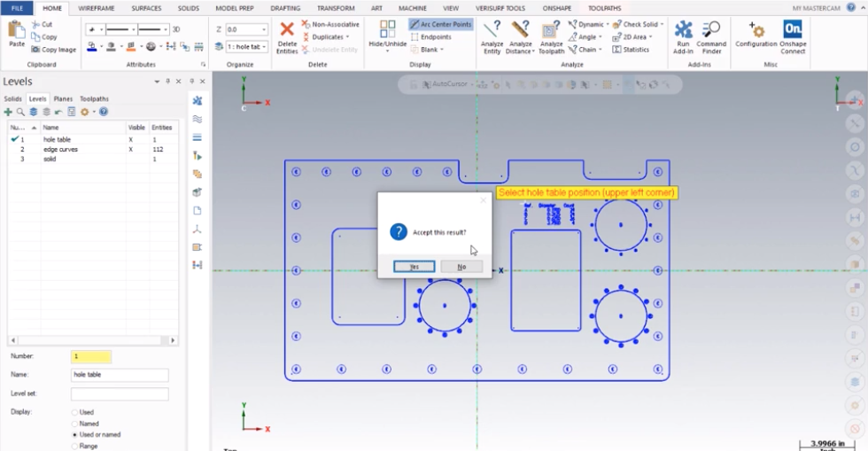Click the Statistics icon in Analyze
Screen dimensions: 868x451
[x=616, y=50]
